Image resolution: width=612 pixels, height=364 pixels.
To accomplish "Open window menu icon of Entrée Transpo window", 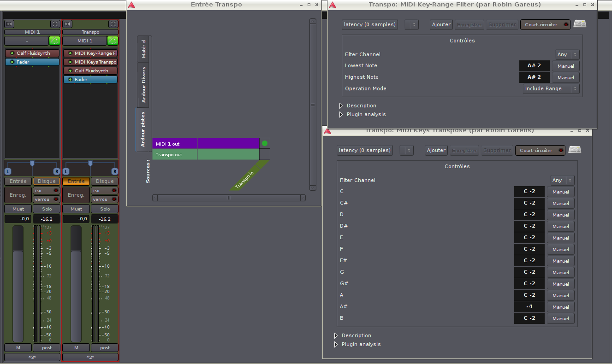I will [x=131, y=5].
